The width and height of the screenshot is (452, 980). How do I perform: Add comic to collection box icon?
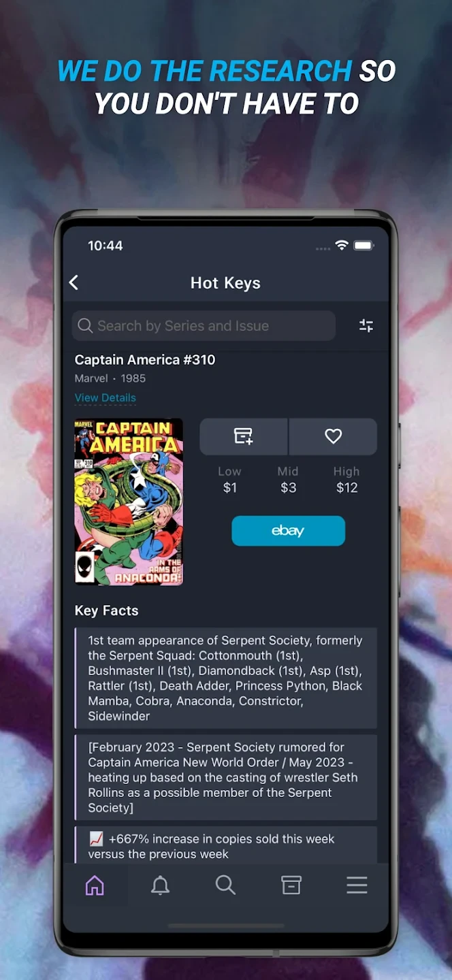244,436
